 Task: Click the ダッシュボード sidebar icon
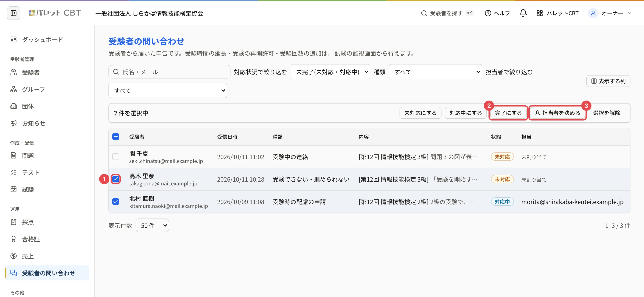[14, 40]
